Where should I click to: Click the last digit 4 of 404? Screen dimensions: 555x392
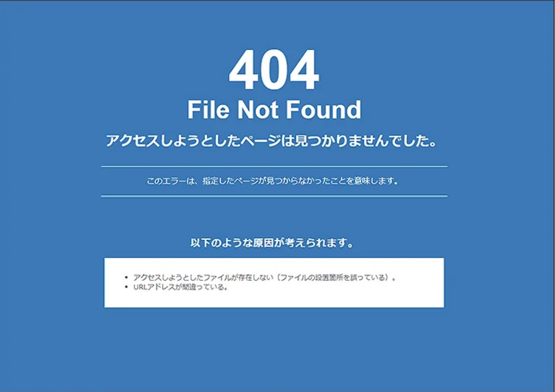[304, 70]
